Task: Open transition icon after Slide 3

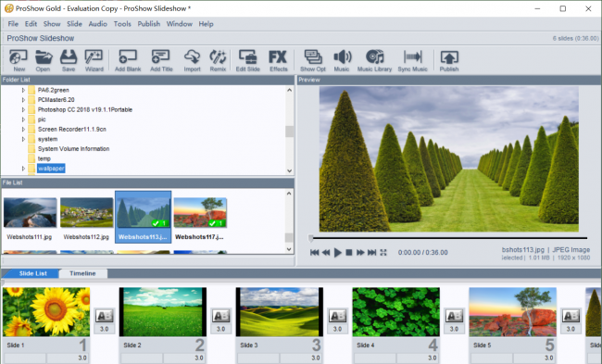Action: [337, 316]
